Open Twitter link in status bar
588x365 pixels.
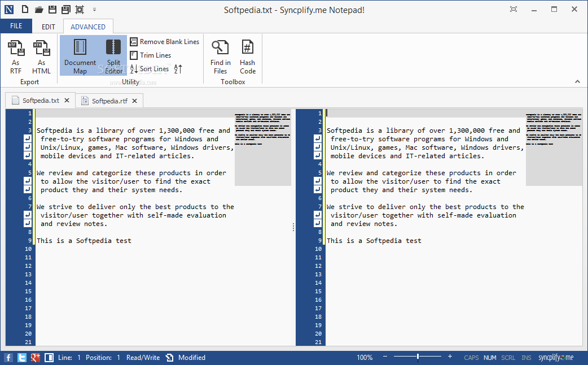pyautogui.click(x=22, y=358)
